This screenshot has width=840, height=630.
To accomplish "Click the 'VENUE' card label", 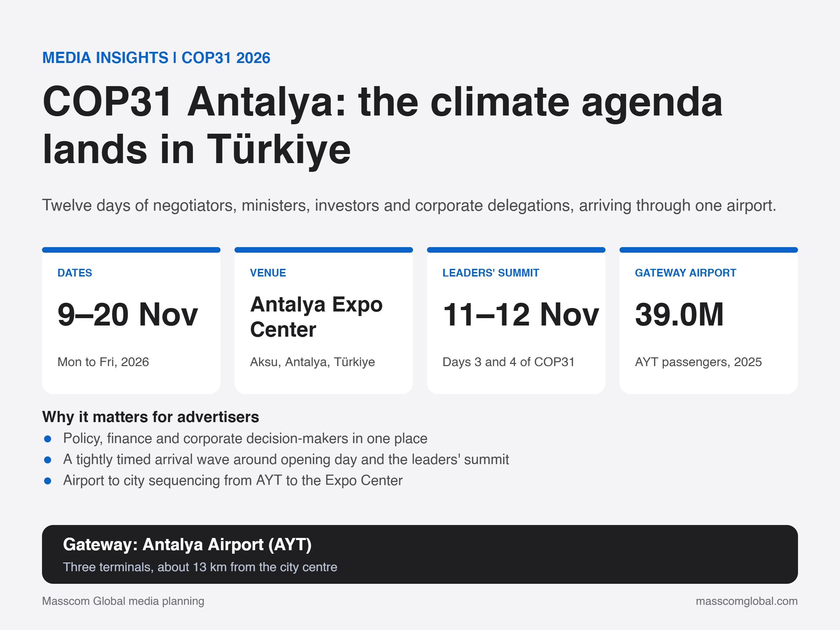I will point(268,273).
